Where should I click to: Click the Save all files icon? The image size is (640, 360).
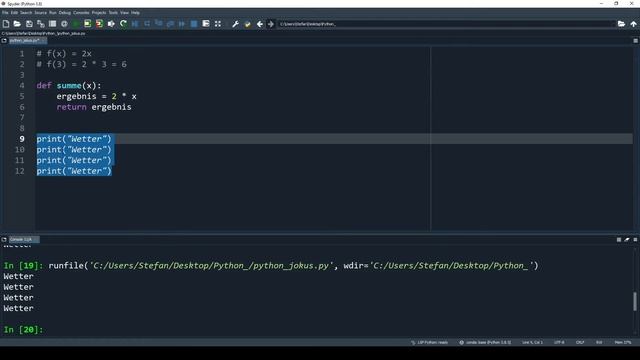40,24
